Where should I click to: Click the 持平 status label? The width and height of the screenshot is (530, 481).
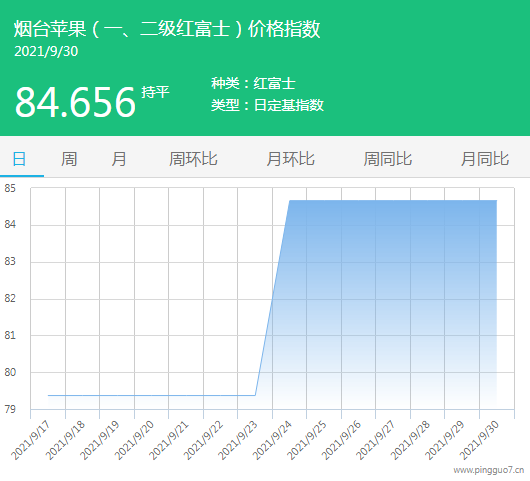point(155,92)
